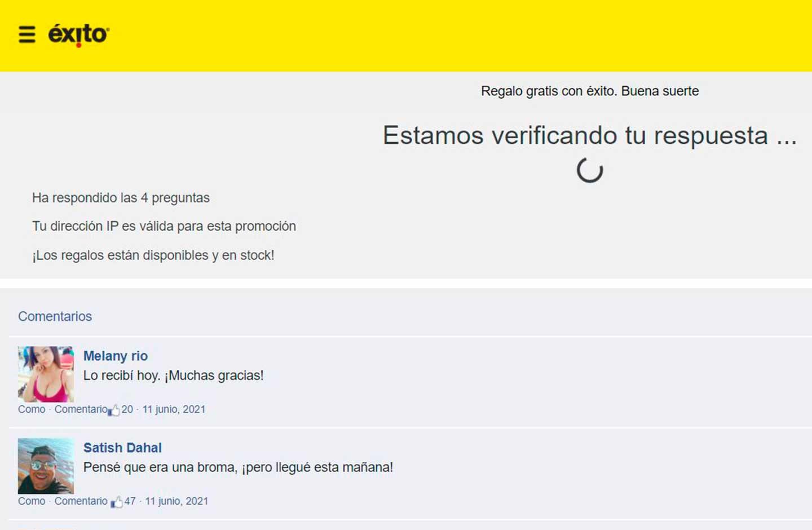Click the date on Melany rio's comment
Viewport: 812px width, 530px height.
click(x=174, y=409)
